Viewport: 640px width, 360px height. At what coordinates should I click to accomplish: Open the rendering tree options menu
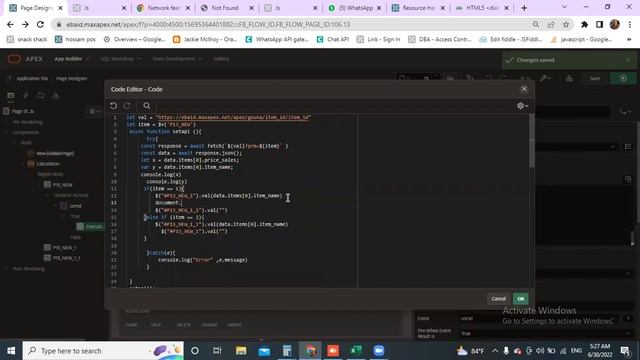94,111
